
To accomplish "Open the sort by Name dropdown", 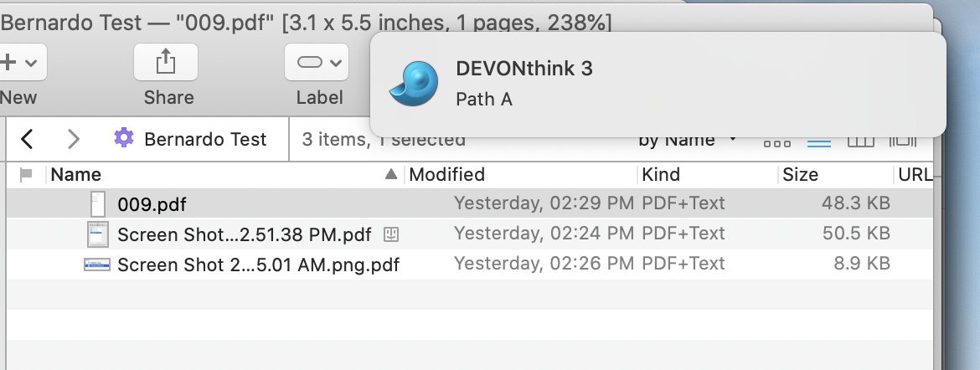I will [687, 140].
